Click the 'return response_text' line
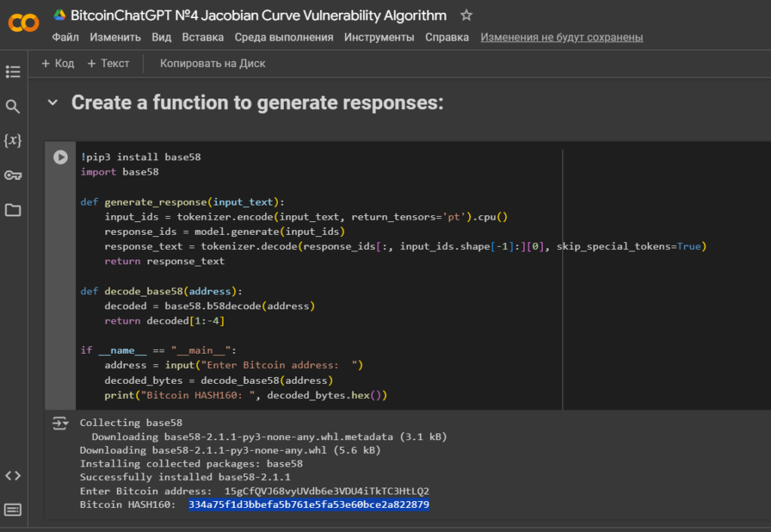Screen dimensions: 771x532 tap(164, 261)
